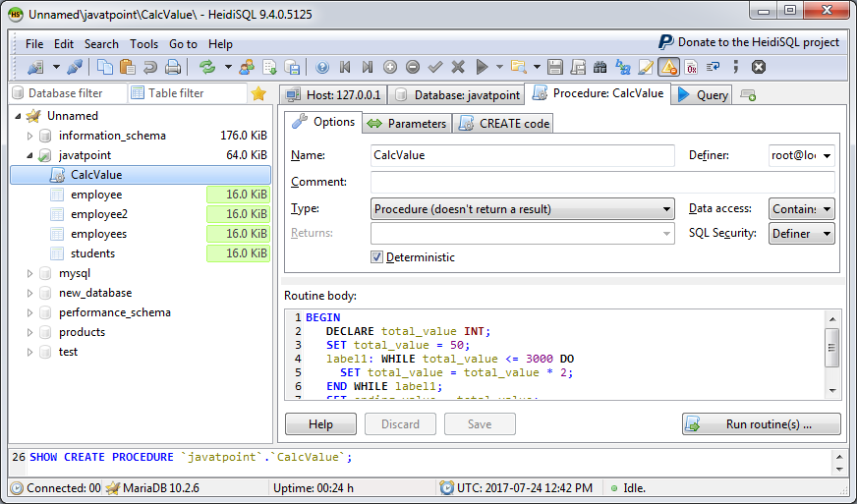The image size is (857, 504).
Task: Click the new query tab icon
Action: pyautogui.click(x=748, y=95)
